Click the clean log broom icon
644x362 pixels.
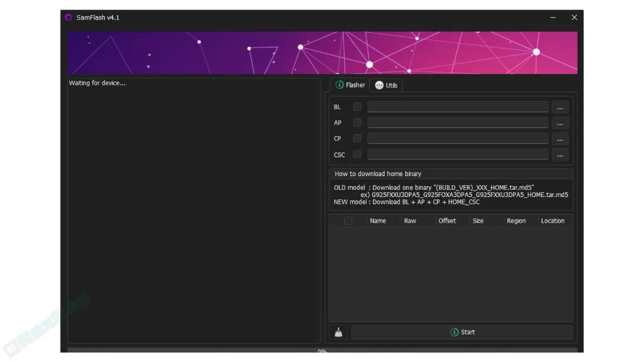click(338, 332)
